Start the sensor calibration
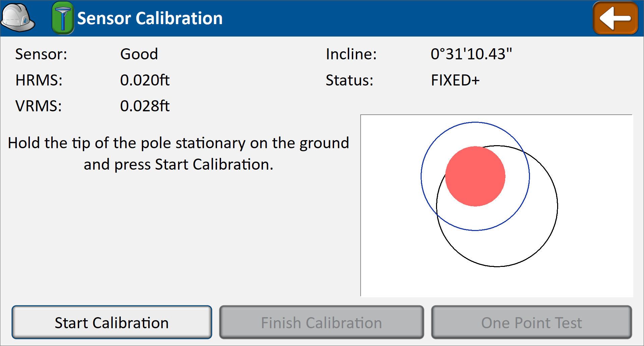 [x=112, y=322]
